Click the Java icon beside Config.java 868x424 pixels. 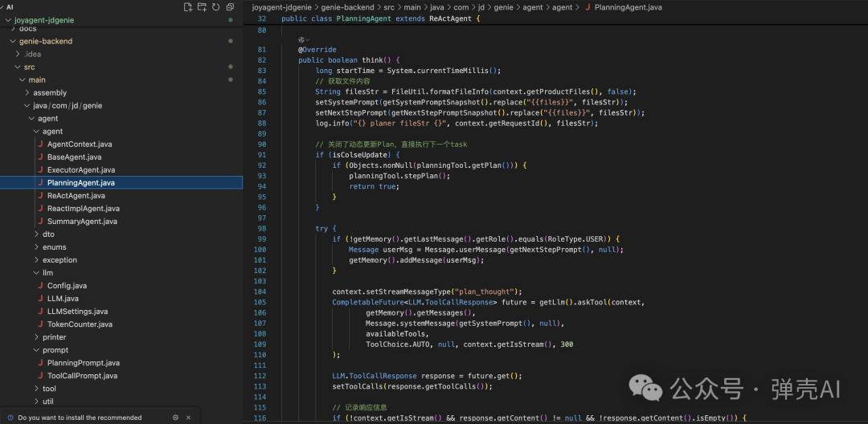coord(40,286)
